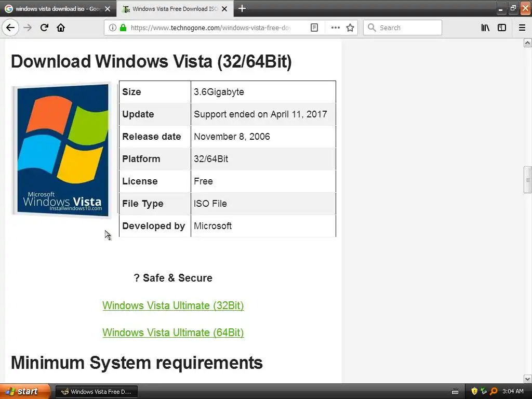
Task: Open page actions three-dots menu
Action: [x=335, y=28]
